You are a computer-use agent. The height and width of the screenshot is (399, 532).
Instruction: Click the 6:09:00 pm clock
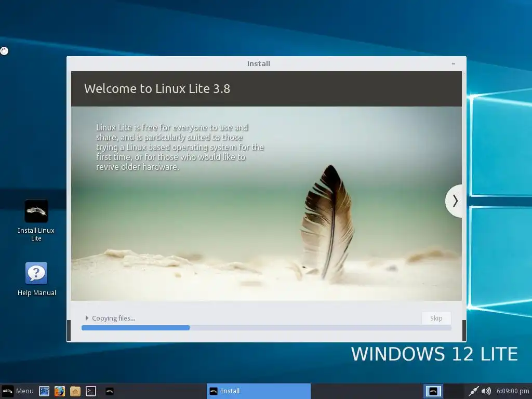pyautogui.click(x=513, y=391)
